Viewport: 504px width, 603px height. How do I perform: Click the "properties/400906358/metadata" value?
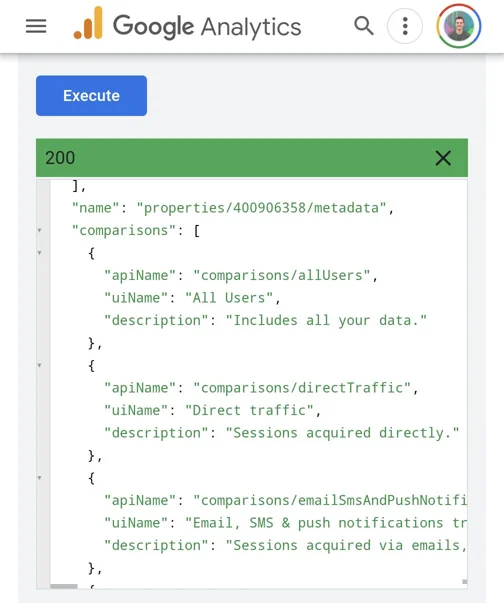(x=261, y=208)
